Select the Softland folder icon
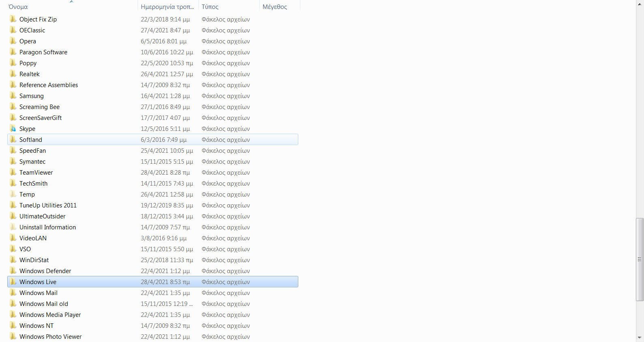Screen dimensions: 644x342 (13, 139)
